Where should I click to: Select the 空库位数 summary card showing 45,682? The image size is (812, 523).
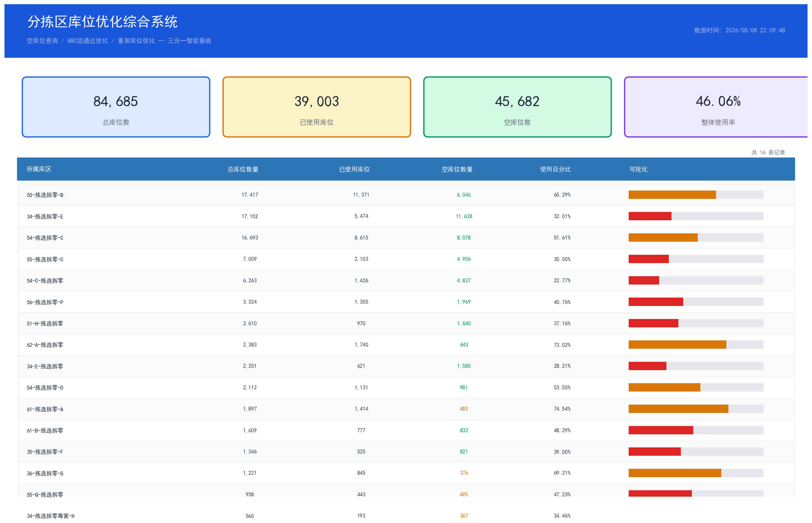[x=517, y=107]
